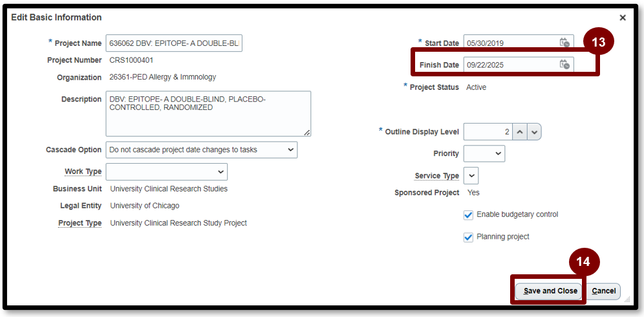Open the Cascade Option dropdown
Image resolution: width=644 pixels, height=317 pixels.
coord(202,149)
